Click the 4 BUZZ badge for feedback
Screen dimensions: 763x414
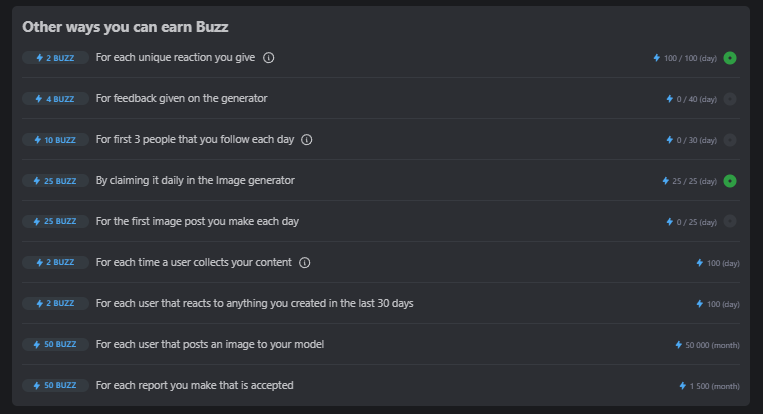tap(55, 99)
